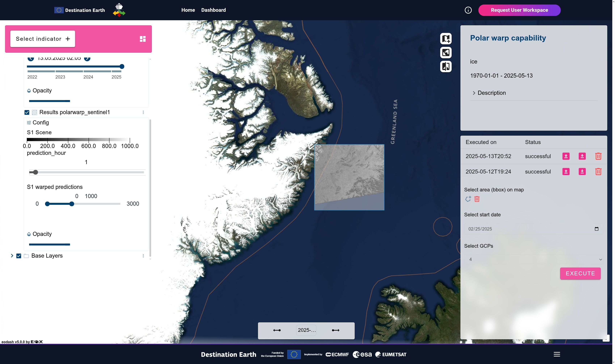Open the Dashboard menu item
Screen dimensions: 615x364
coord(214,10)
